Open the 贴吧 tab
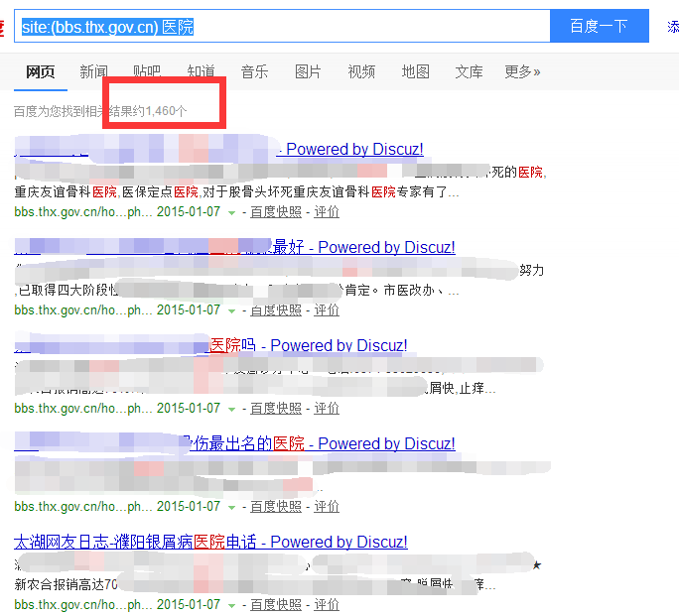679x616 pixels. [x=147, y=71]
